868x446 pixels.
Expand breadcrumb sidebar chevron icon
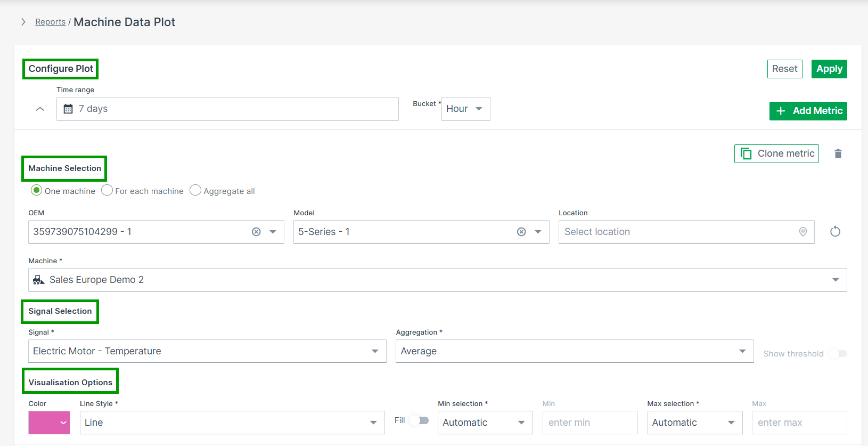[x=23, y=22]
